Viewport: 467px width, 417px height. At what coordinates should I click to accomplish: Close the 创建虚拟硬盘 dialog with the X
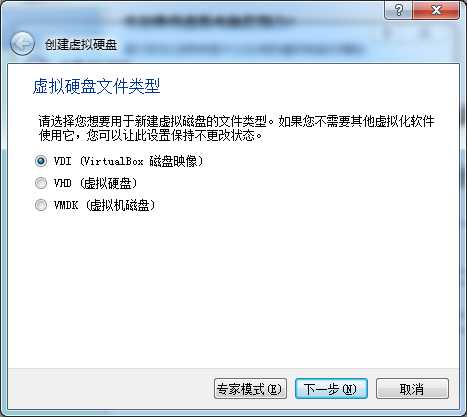(x=436, y=10)
